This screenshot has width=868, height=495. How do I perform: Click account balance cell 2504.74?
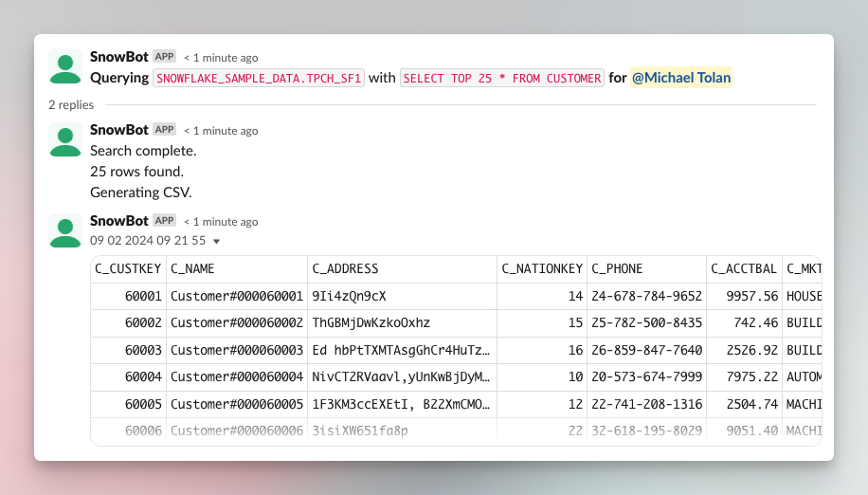coord(745,405)
